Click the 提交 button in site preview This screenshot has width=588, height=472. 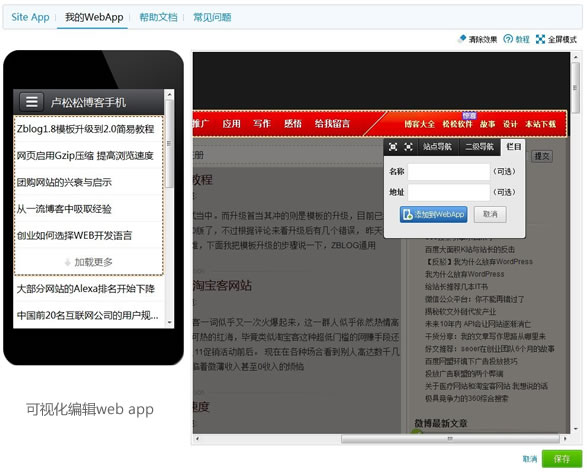542,156
